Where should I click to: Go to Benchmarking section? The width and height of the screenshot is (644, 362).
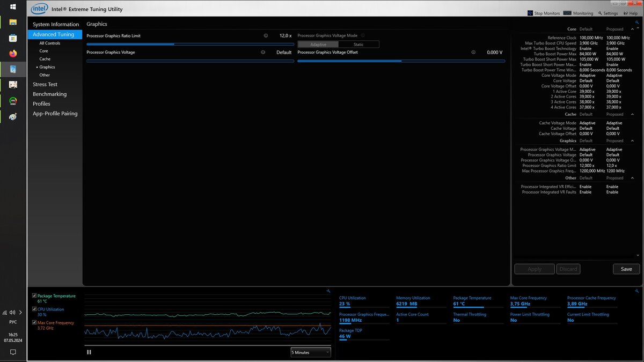(x=50, y=94)
